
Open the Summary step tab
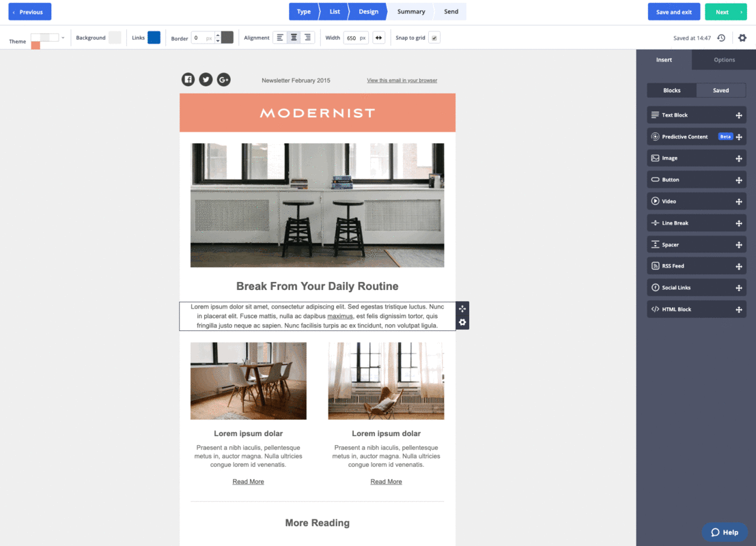411,12
